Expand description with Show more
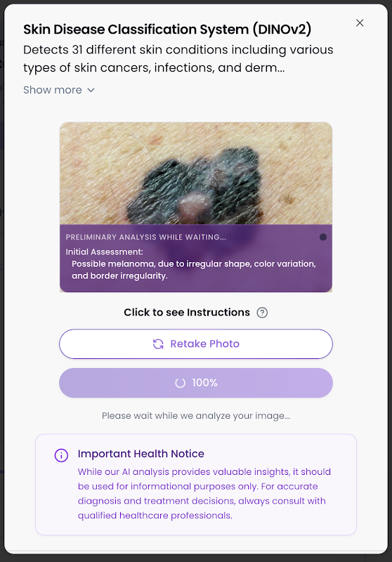This screenshot has height=562, width=392. [59, 90]
